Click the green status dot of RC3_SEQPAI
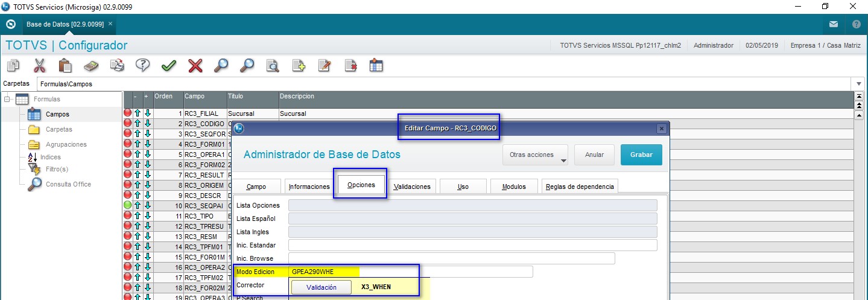 127,205
